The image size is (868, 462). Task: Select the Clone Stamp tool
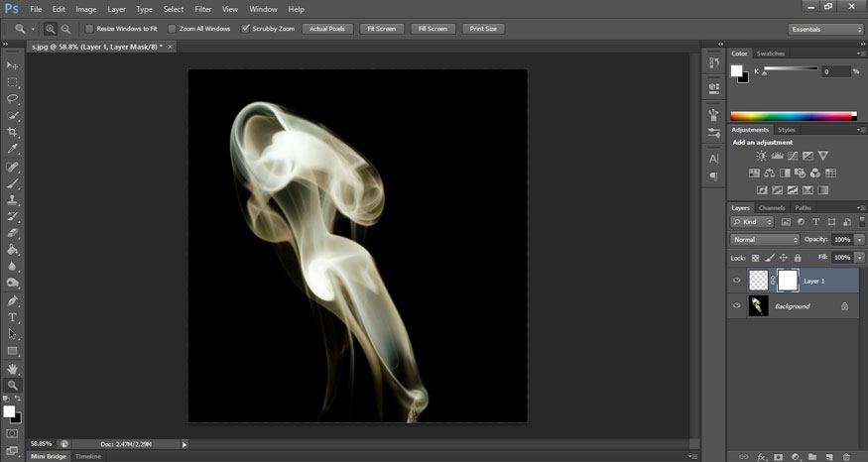[x=12, y=199]
